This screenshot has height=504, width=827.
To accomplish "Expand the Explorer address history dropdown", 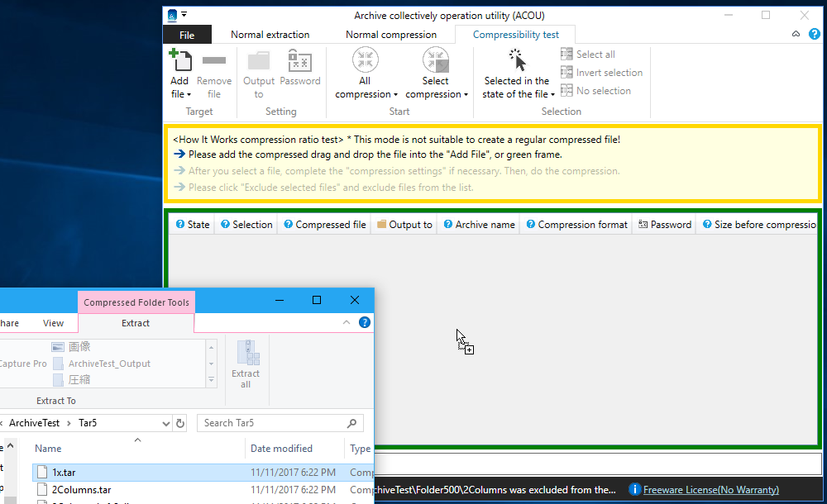I will coord(162,423).
